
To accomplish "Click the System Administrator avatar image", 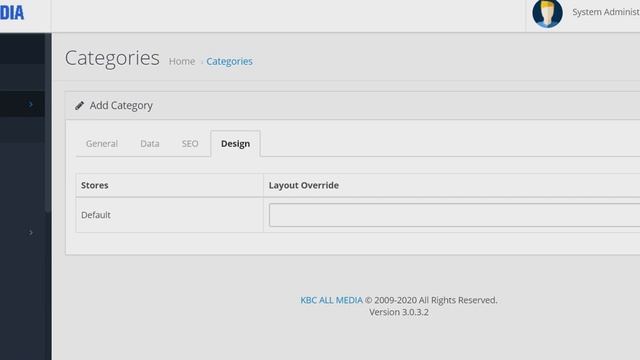I will click(x=547, y=13).
